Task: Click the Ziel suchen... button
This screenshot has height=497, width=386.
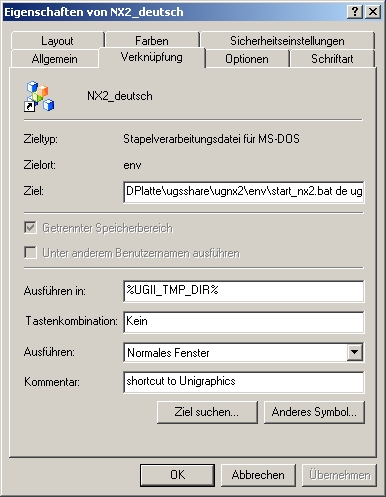Action: (207, 412)
